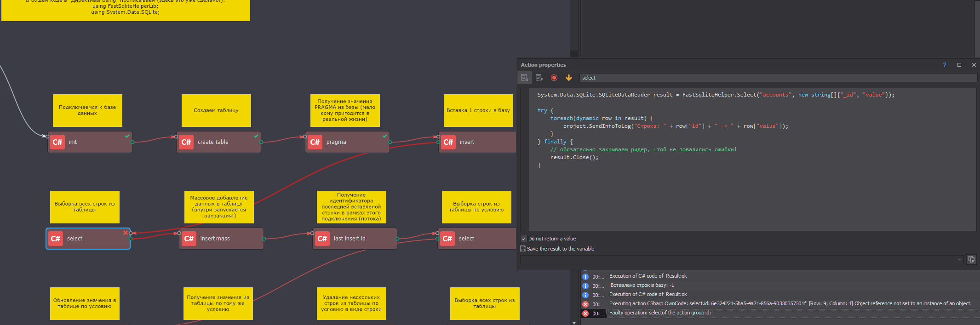Select the 'Object reference not set' error log entry
Image resolution: width=980 pixels, height=325 pixels.
[x=790, y=303]
